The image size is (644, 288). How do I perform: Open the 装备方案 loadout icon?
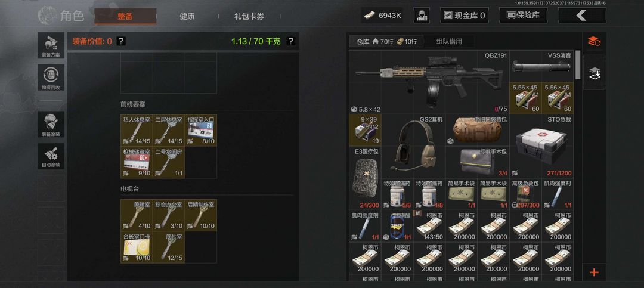click(51, 45)
